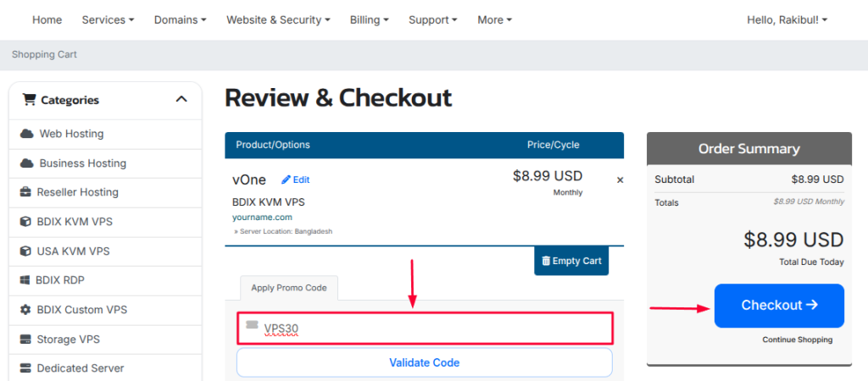Click the briefcase icon next to Reseller Hosting
868x381 pixels.
25,192
